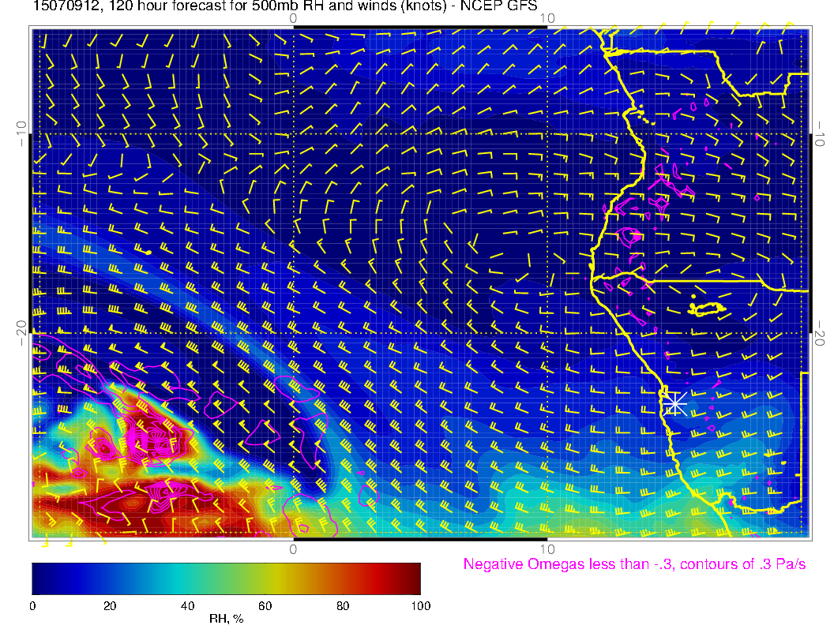Click the '-20' latitude label on left axis
Screen dimensions: 834x644
[x=21, y=332]
